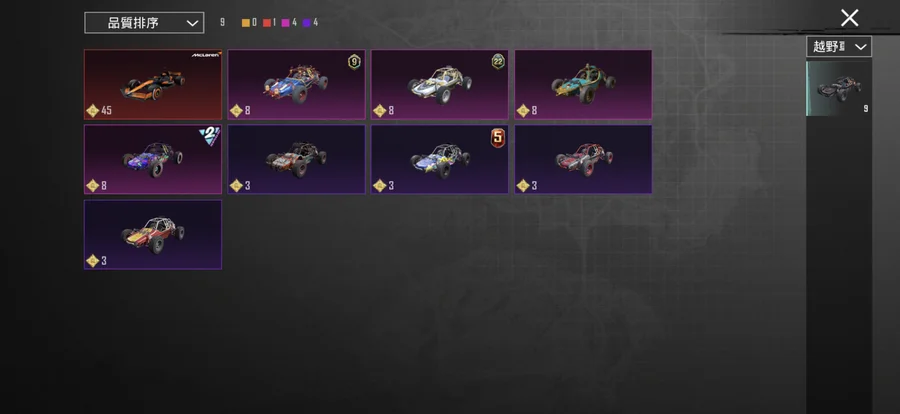Expand the 越野 vehicle type dropdown
Viewport: 900px width, 414px height.
(x=839, y=47)
